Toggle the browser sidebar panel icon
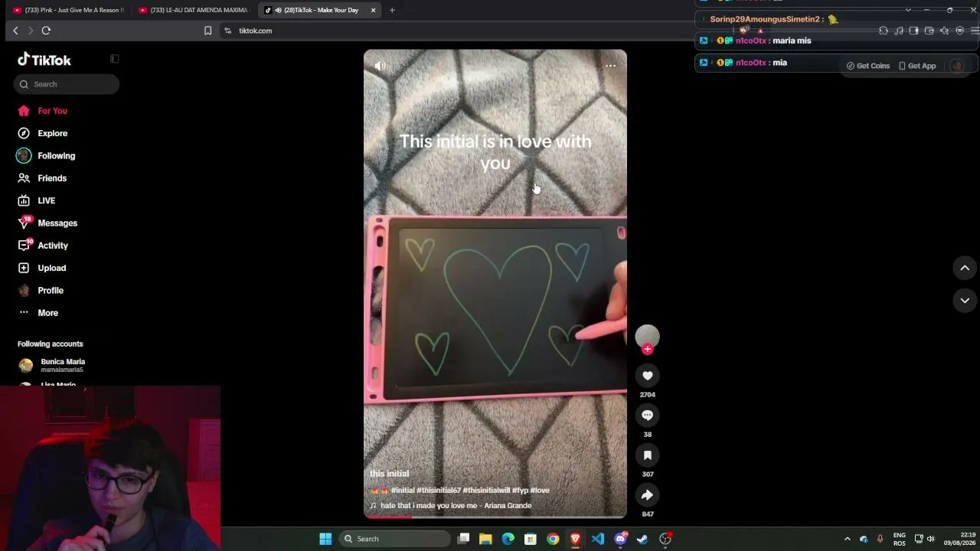Viewport: 980px width, 551px height. 914,31
